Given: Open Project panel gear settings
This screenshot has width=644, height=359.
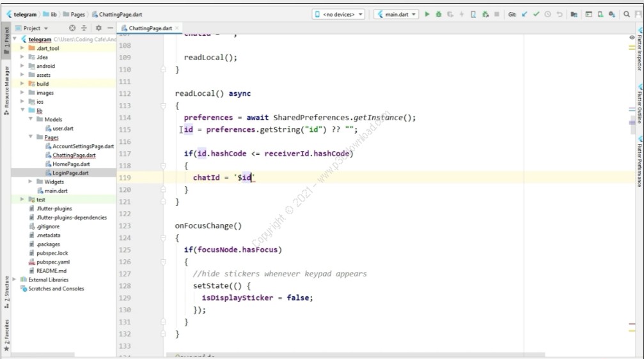Looking at the screenshot, I should [x=98, y=28].
